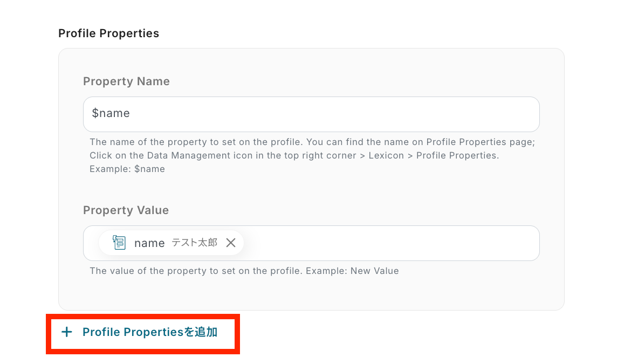Click Data Management text in the description

tap(182, 155)
